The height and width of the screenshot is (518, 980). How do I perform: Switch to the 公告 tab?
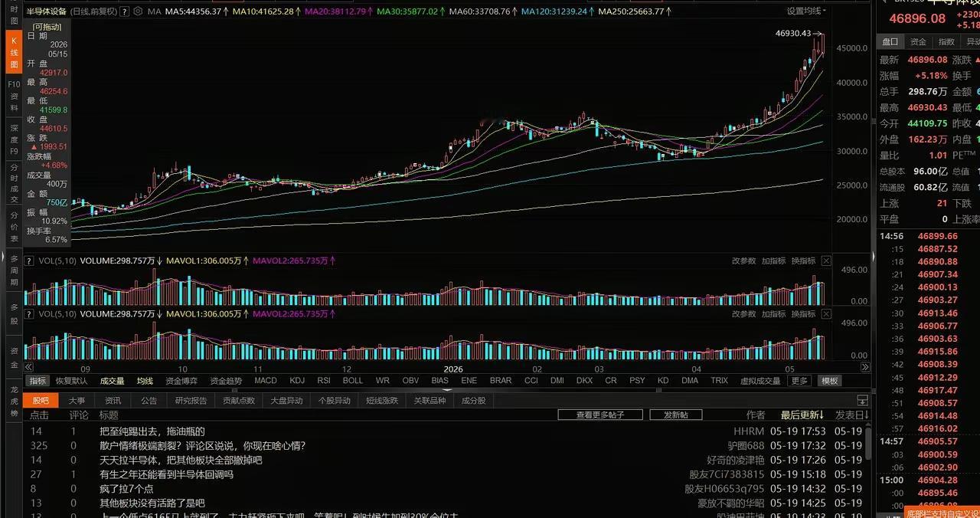pyautogui.click(x=149, y=400)
